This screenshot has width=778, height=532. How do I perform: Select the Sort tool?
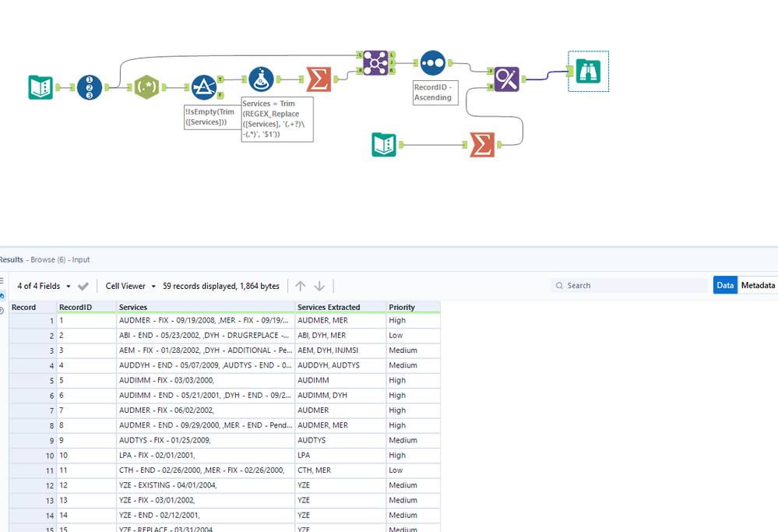(x=433, y=63)
